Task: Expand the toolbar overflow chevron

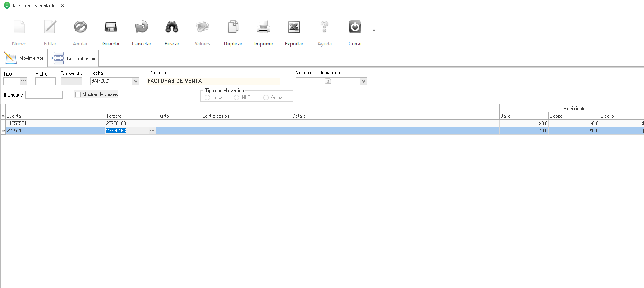Action: coord(374,30)
